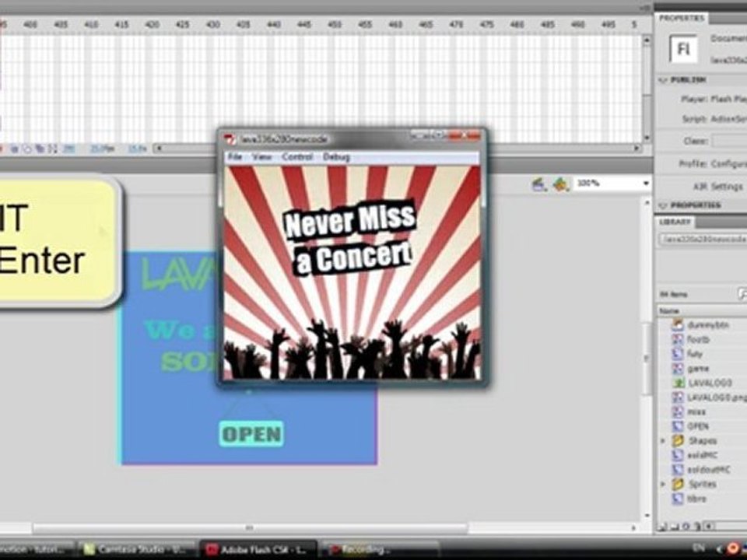The width and height of the screenshot is (747, 560).
Task: Select the Library panel tab
Action: pyautogui.click(x=675, y=222)
